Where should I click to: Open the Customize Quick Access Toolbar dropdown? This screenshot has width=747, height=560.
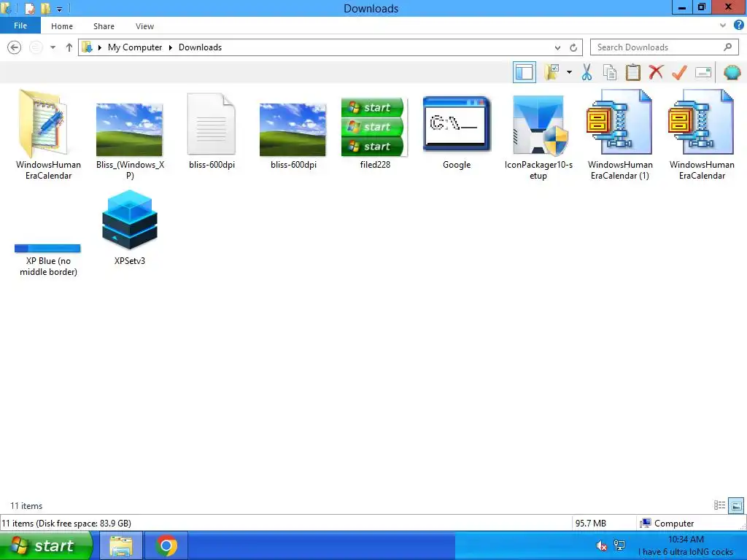[x=59, y=9]
